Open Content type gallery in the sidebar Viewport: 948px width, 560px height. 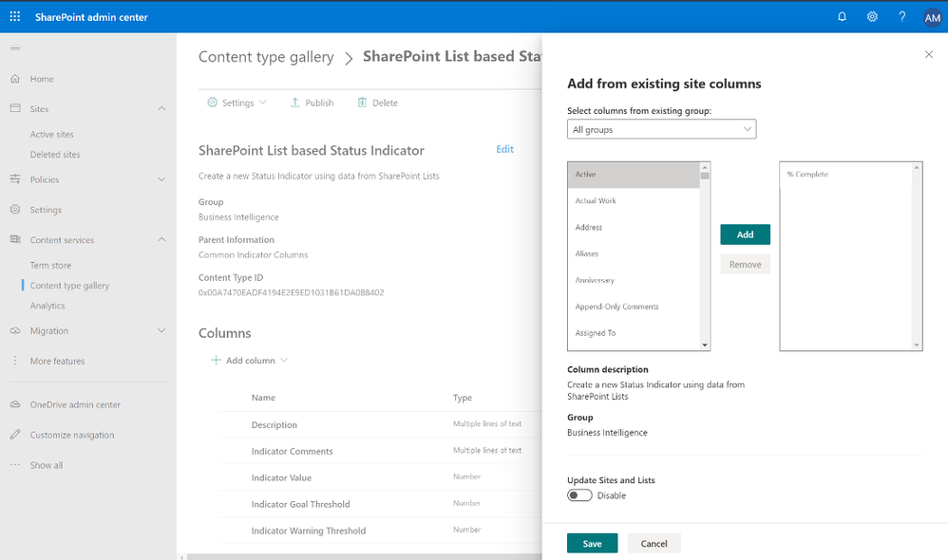pyautogui.click(x=69, y=285)
